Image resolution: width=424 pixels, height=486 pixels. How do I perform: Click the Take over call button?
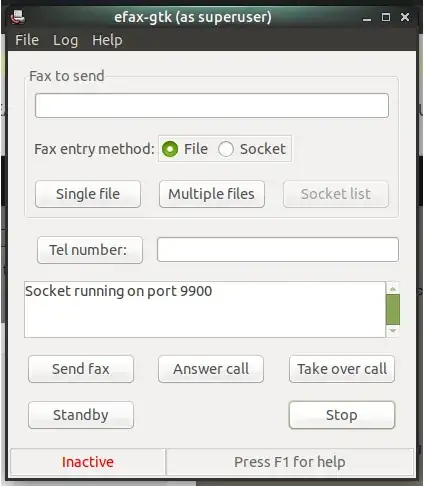(342, 369)
